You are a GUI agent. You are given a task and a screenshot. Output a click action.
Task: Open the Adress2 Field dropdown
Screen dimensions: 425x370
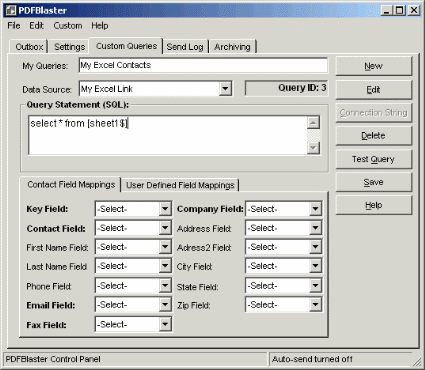[x=315, y=247]
